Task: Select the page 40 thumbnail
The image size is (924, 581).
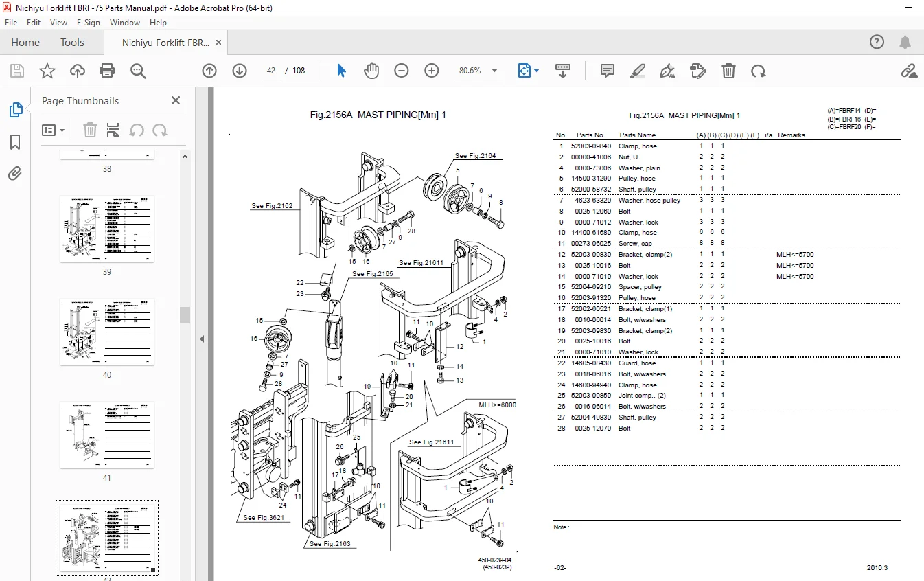Action: (x=107, y=332)
